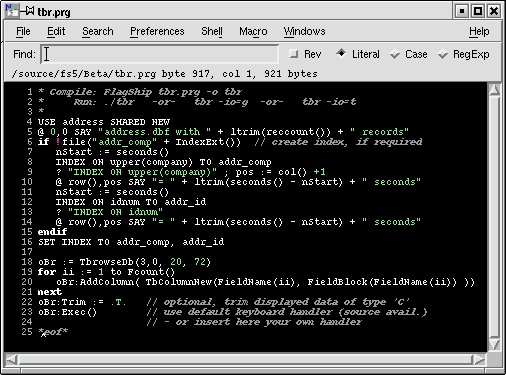Click the 'next' keyword on line 21
506x375 pixels.
50,292
